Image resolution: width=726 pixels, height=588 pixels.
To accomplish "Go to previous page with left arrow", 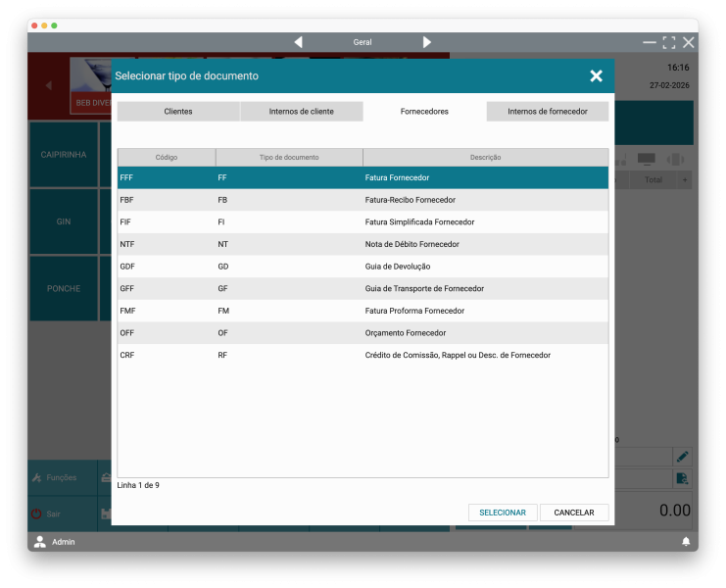I will click(x=298, y=42).
